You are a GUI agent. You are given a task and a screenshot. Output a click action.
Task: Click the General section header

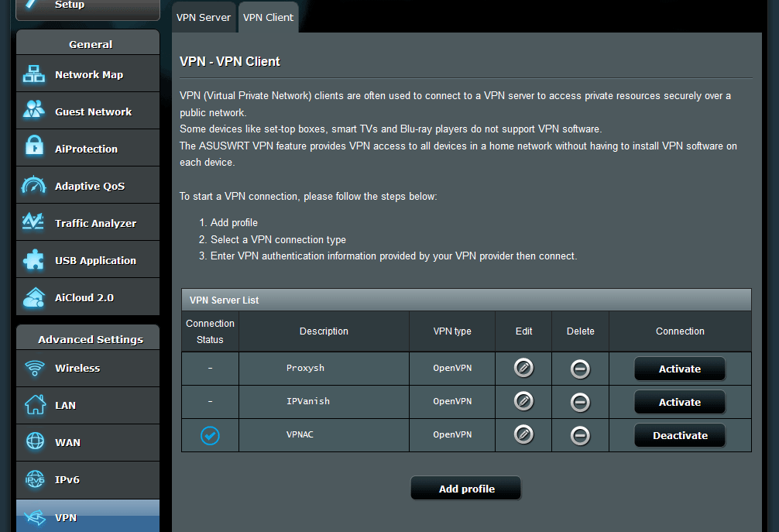(88, 43)
